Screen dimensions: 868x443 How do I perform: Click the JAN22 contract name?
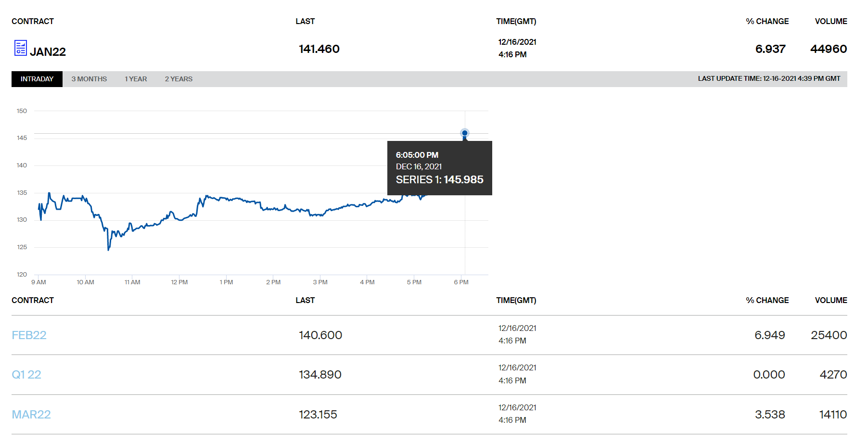click(x=48, y=52)
